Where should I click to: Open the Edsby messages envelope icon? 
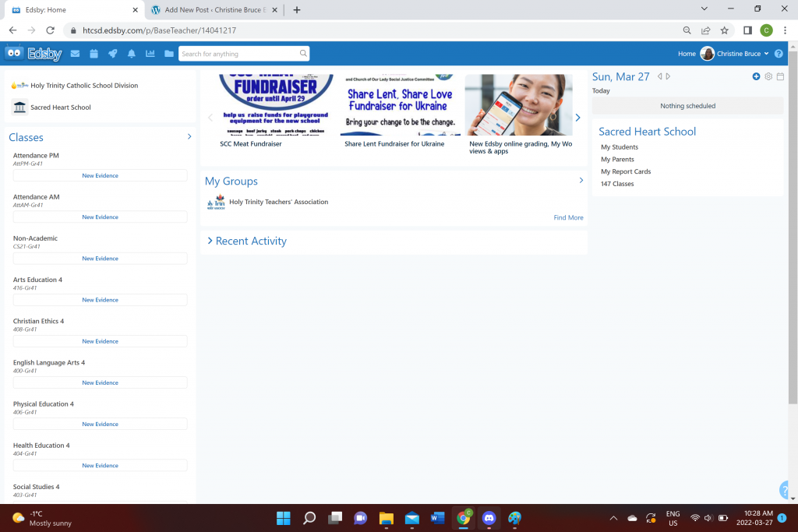click(x=76, y=54)
